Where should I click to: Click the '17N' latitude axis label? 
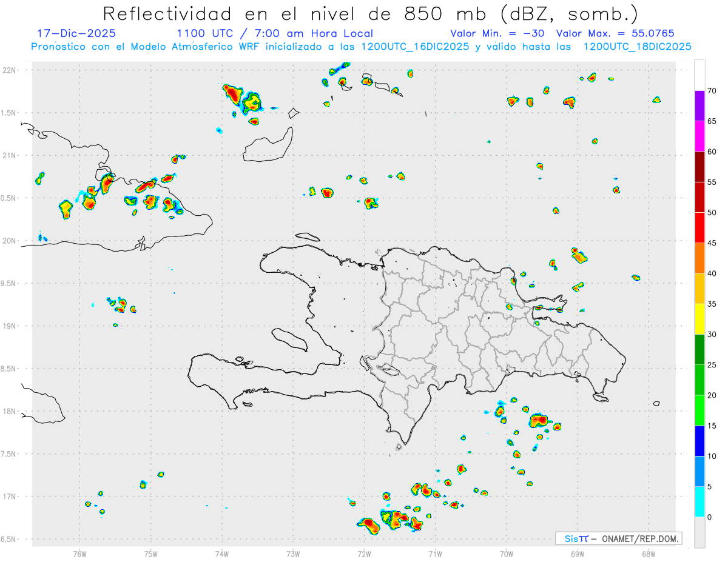[x=10, y=497]
